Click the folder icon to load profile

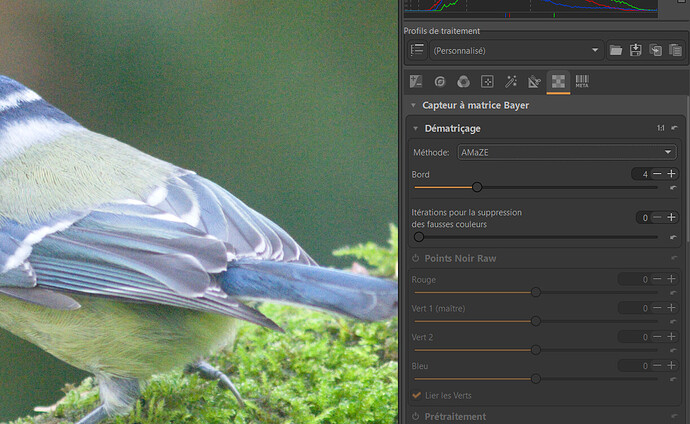click(x=616, y=50)
